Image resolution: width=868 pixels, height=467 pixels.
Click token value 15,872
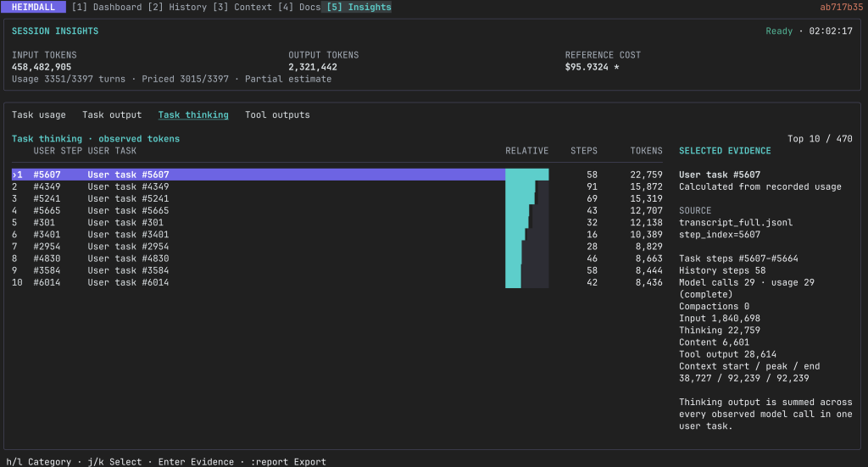point(647,187)
